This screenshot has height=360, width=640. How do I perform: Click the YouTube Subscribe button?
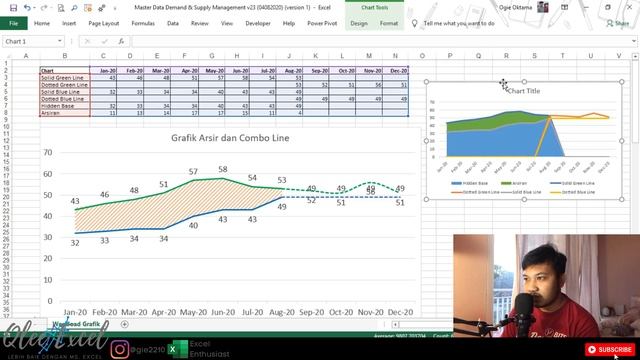click(x=610, y=349)
